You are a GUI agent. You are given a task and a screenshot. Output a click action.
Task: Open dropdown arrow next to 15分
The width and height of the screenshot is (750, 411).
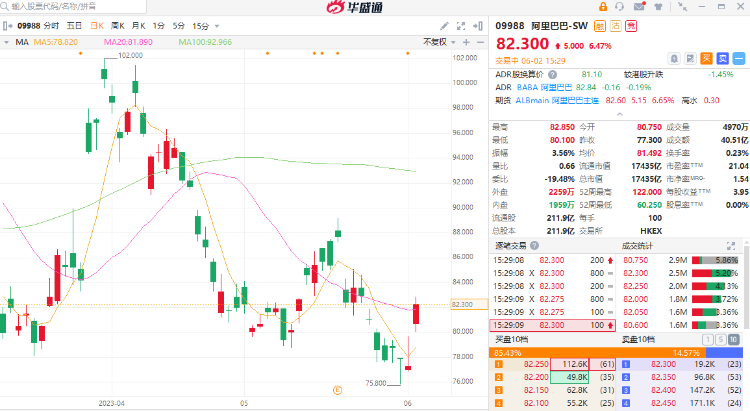[x=217, y=26]
